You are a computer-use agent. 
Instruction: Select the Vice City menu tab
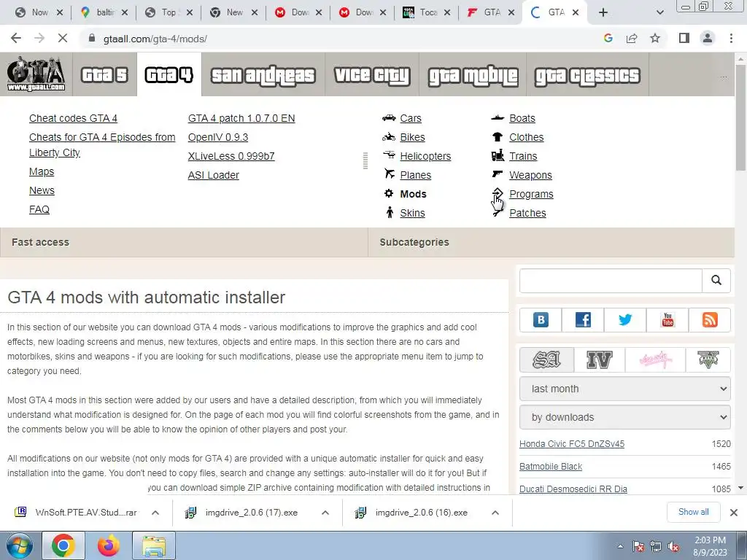[371, 75]
